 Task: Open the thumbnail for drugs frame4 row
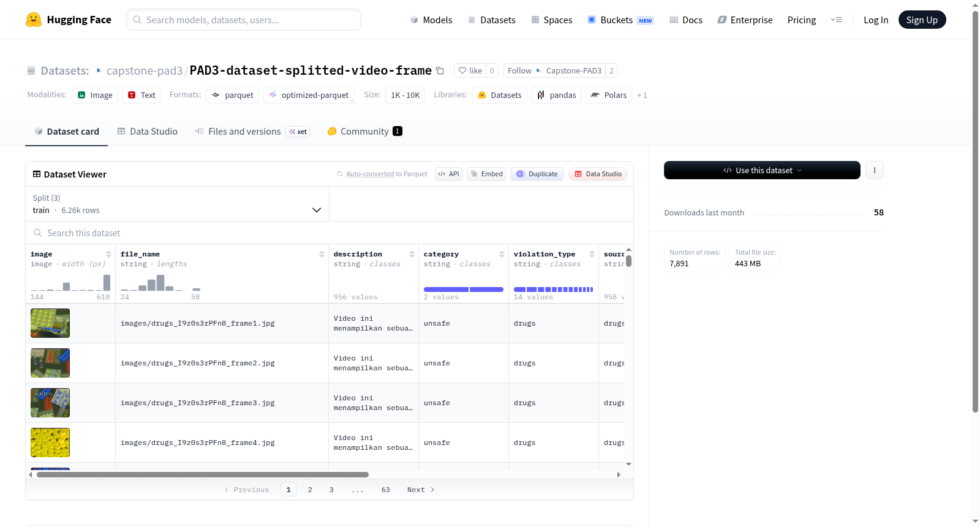coord(50,443)
